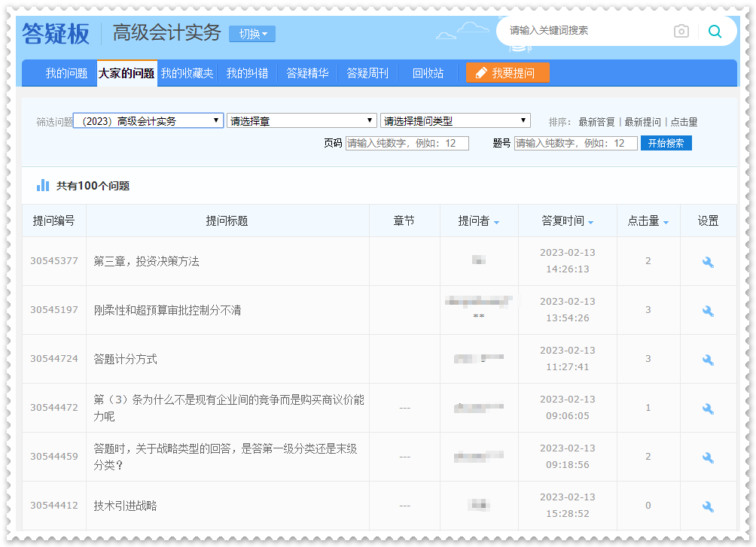Click the wrench icon for question 30545197

[707, 310]
